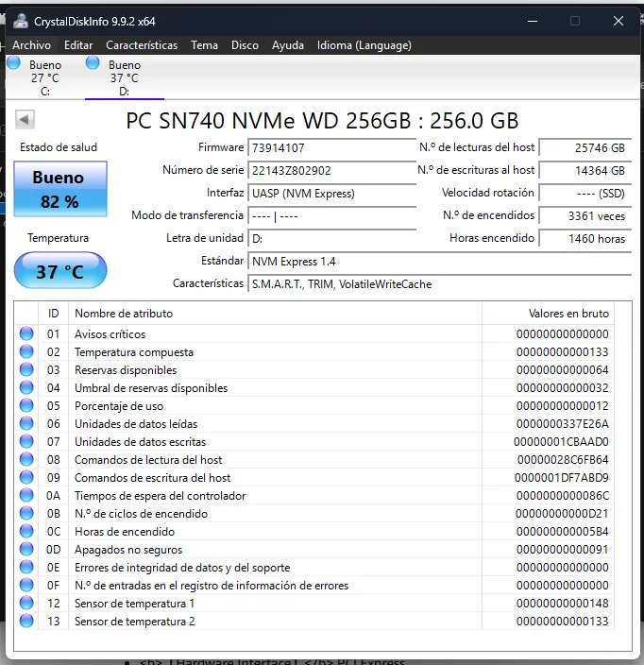The height and width of the screenshot is (665, 644).
Task: Open the Editar menu
Action: coord(78,45)
